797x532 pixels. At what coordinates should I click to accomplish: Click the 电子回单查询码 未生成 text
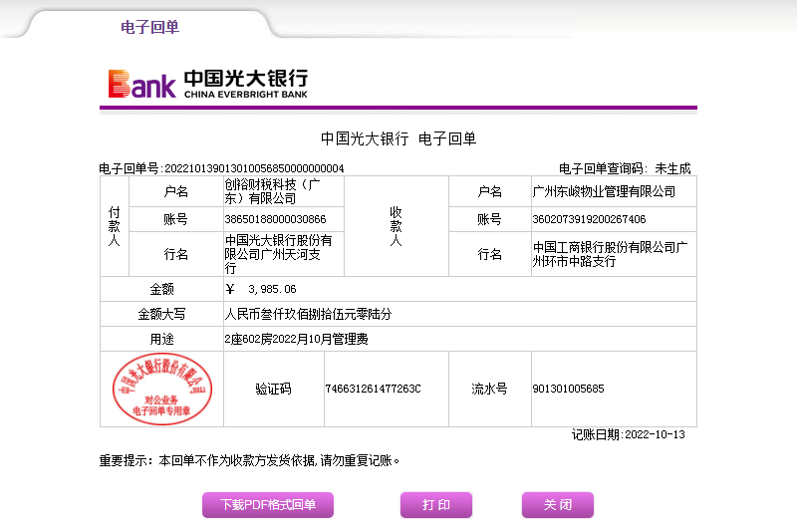point(624,168)
